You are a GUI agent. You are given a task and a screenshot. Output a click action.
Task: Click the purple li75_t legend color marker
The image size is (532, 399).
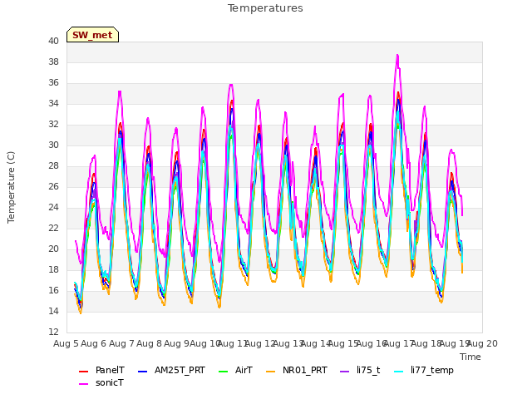[345, 372]
